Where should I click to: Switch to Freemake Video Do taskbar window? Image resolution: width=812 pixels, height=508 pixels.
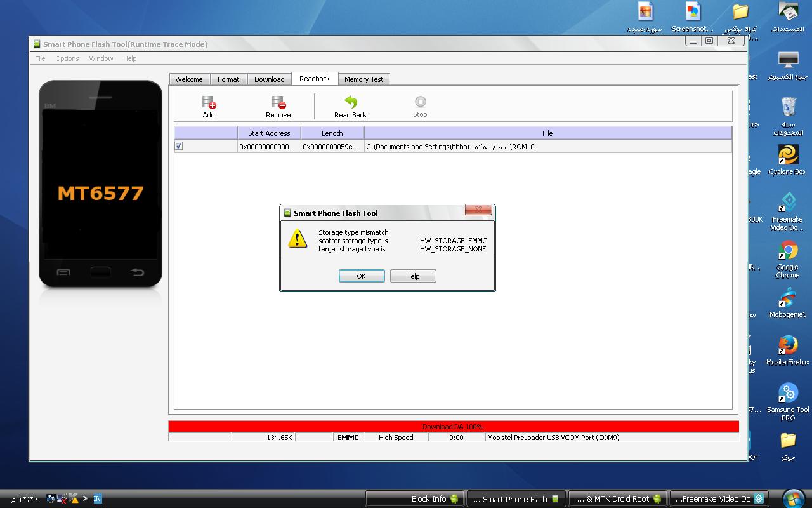719,499
